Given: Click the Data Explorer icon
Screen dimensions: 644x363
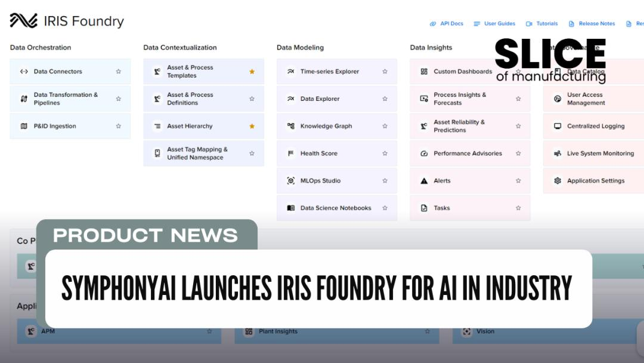Looking at the screenshot, I should click(291, 99).
